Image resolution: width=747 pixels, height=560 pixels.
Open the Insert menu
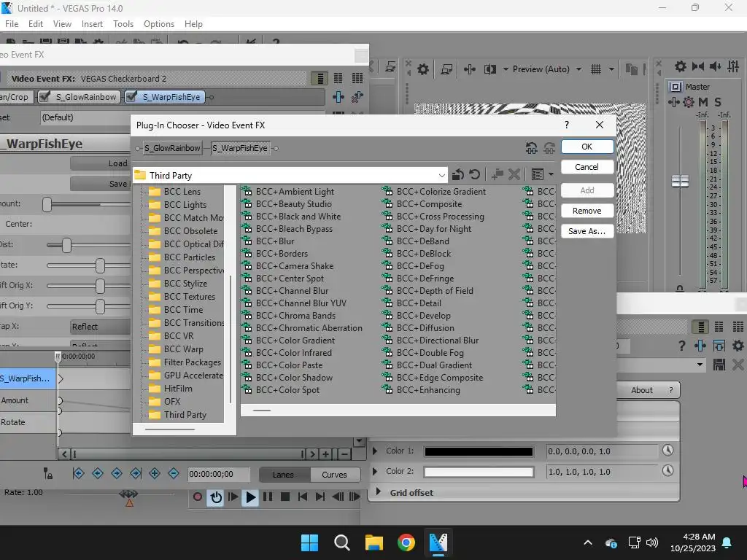coord(92,24)
